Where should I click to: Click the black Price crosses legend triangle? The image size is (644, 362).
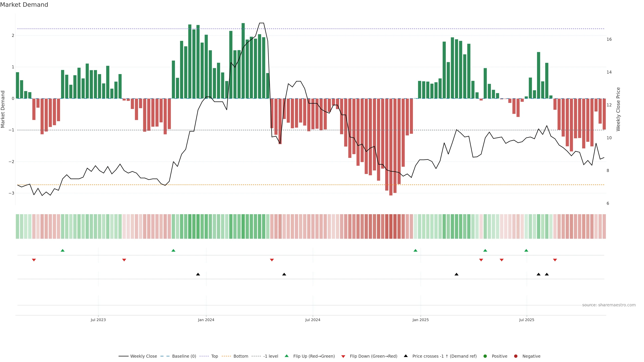pyautogui.click(x=406, y=356)
